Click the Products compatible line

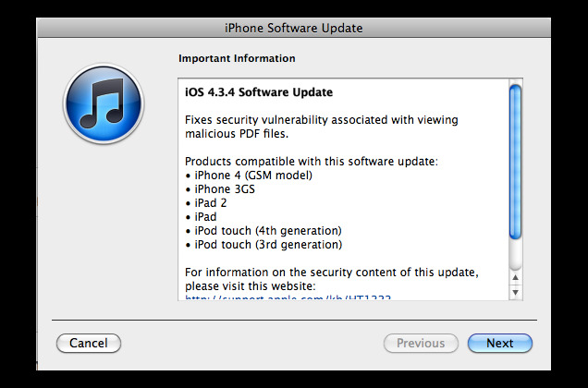point(312,162)
